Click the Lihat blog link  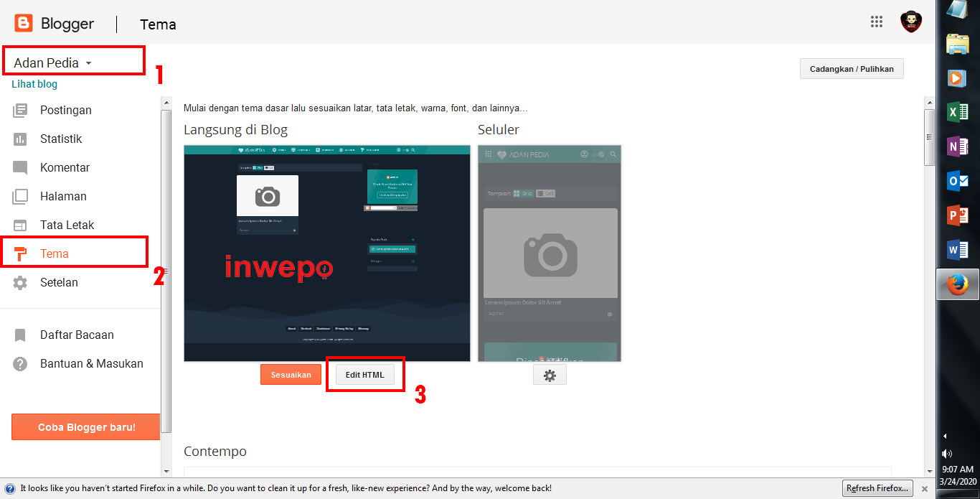tap(34, 84)
